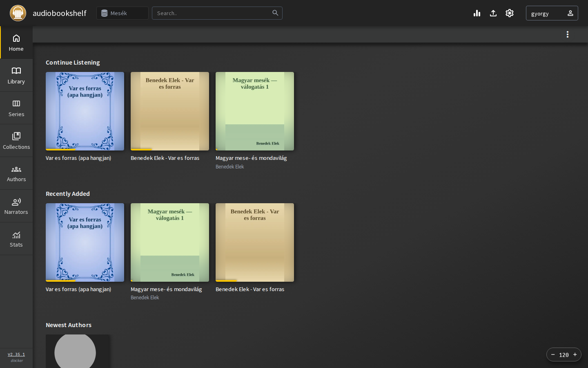Click Benedek Elek - Var es forras title in Recently Added
This screenshot has width=588, height=368.
pos(250,289)
